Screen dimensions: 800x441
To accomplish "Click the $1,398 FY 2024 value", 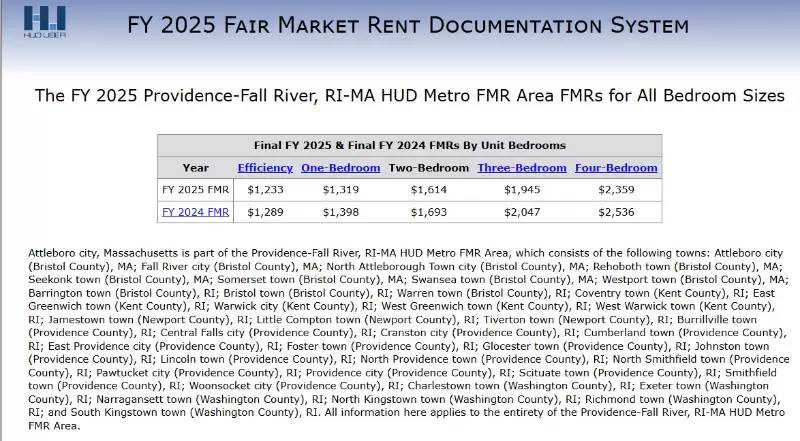I will (340, 212).
